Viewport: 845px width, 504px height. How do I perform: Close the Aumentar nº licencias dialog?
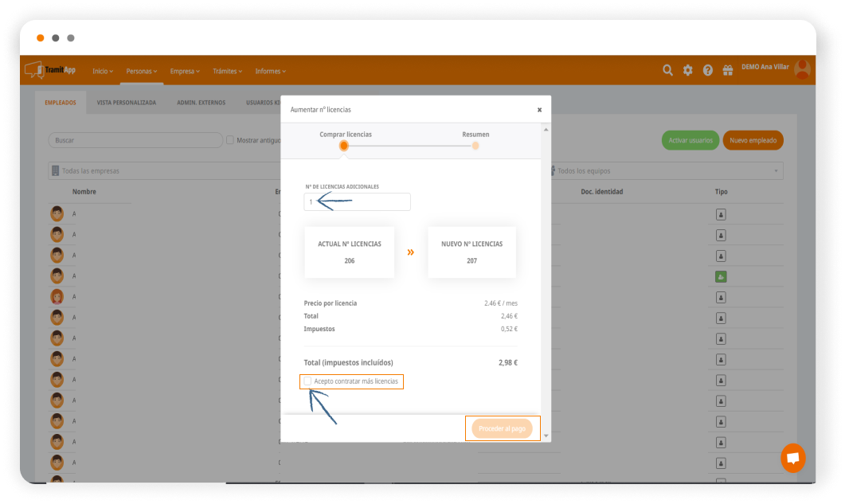tap(539, 110)
